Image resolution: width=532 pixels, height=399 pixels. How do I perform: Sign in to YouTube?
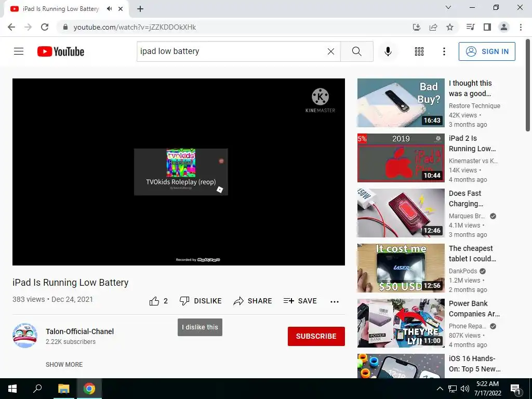pyautogui.click(x=487, y=51)
